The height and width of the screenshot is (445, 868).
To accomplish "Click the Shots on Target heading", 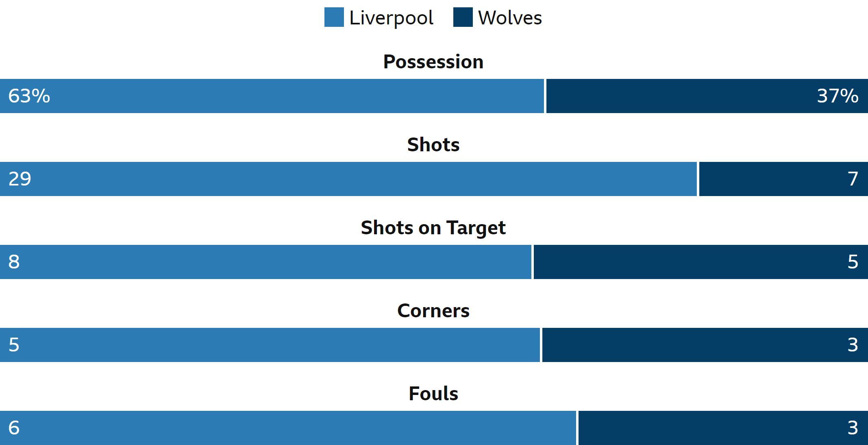I will point(433,228).
